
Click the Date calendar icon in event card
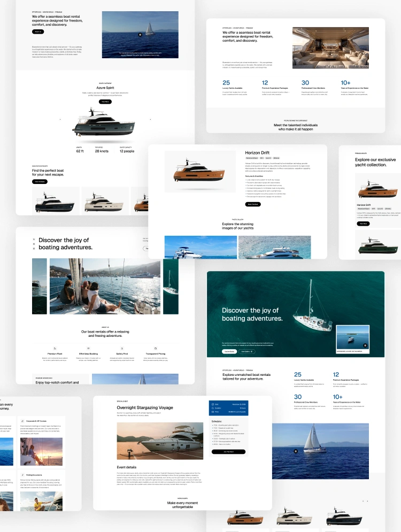pos(213,404)
